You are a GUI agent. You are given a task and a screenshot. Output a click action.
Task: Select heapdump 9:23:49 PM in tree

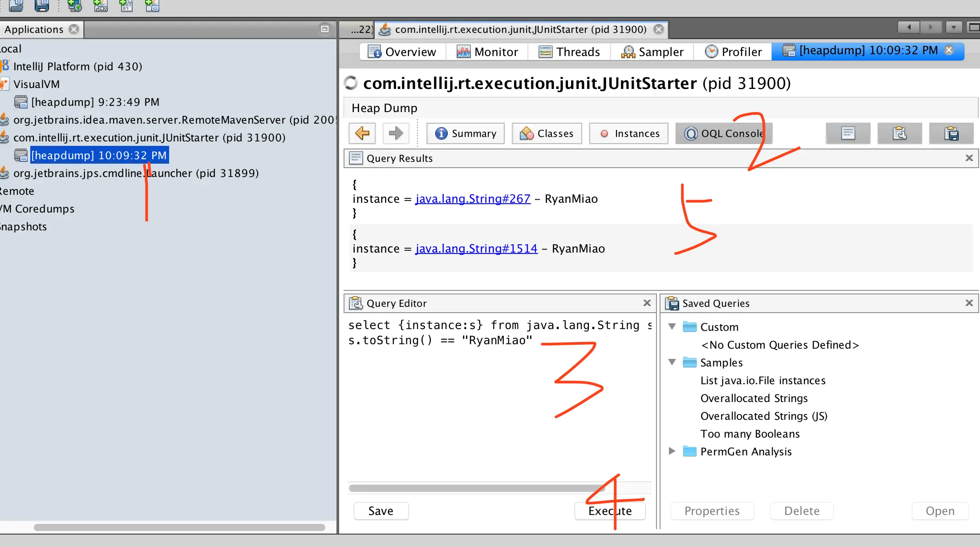point(95,102)
